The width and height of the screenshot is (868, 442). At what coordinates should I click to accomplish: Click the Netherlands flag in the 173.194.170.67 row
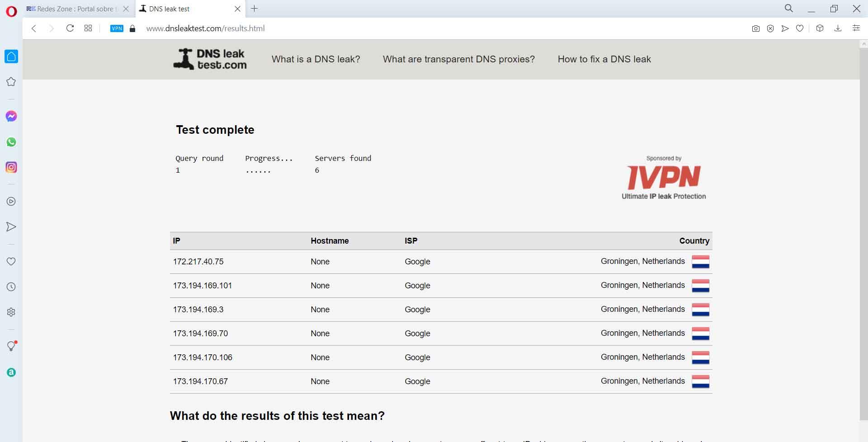pos(701,381)
